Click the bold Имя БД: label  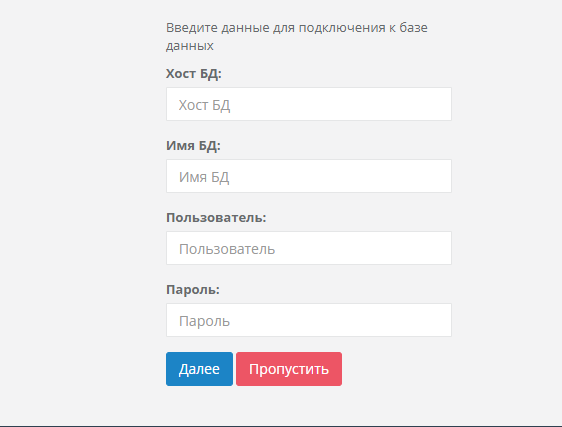point(193,146)
